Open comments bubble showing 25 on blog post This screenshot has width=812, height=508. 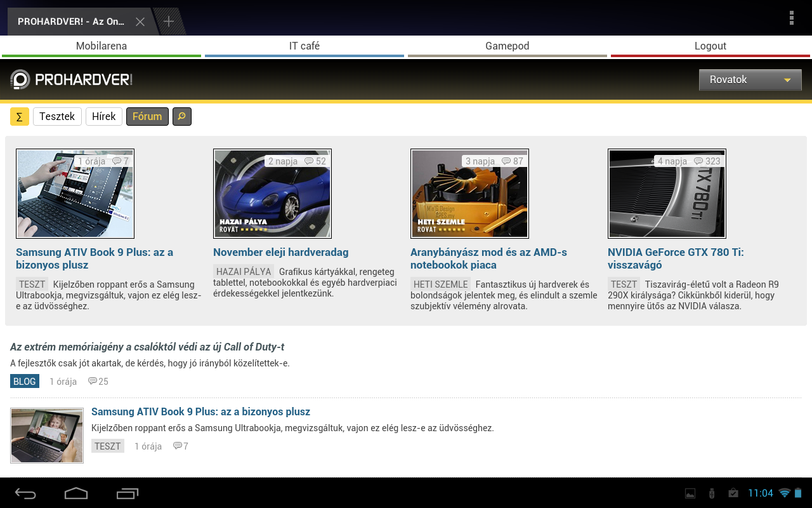[x=98, y=382]
